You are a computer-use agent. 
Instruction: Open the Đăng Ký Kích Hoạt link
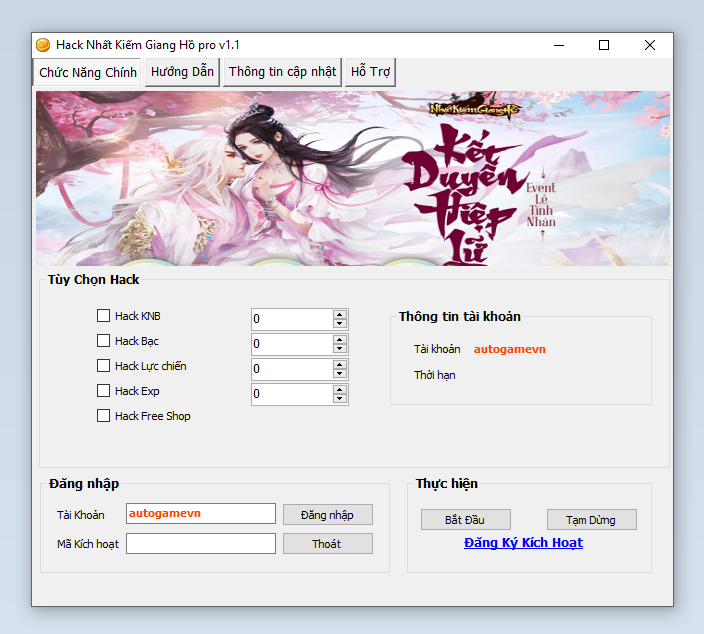pos(523,543)
